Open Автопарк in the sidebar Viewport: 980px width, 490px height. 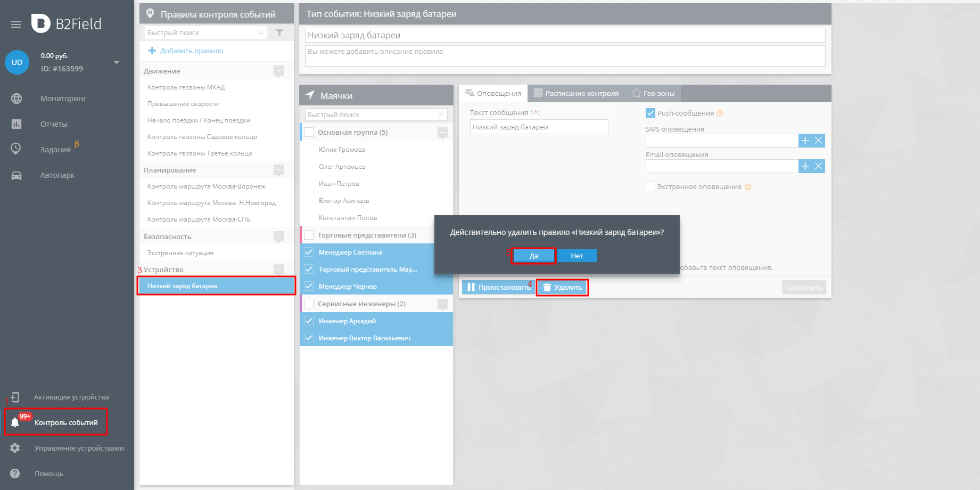[x=57, y=175]
